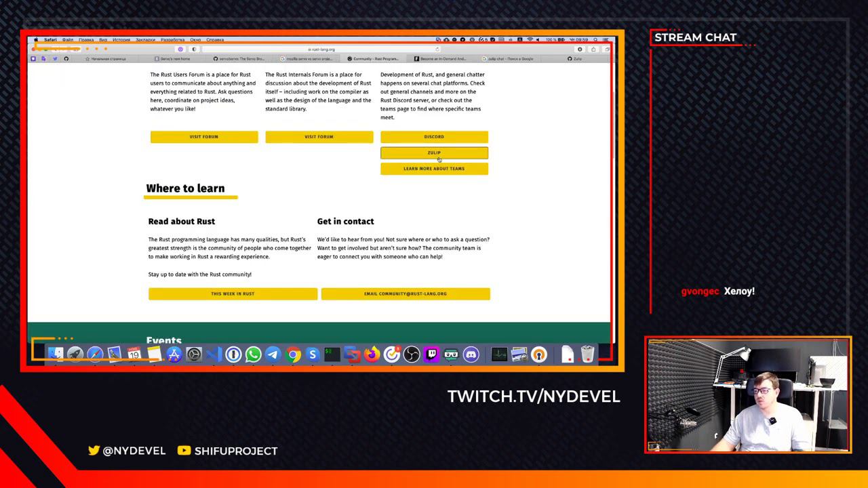Open OBS Studio from Dock
868x488 pixels.
[x=412, y=354]
